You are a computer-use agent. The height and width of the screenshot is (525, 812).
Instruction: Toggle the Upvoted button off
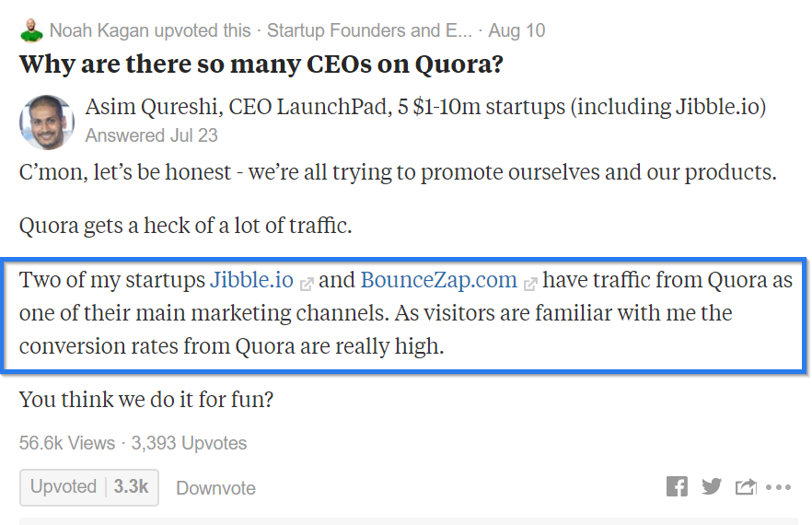(x=89, y=487)
